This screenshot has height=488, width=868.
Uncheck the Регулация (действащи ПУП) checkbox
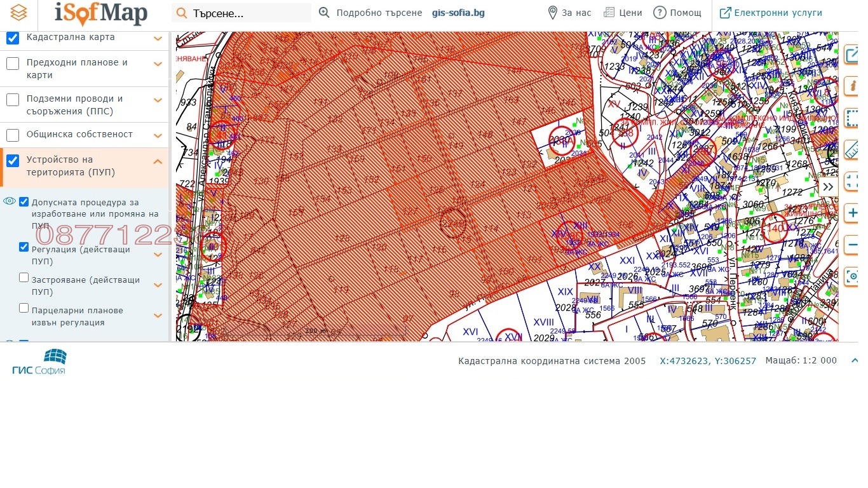pyautogui.click(x=24, y=247)
